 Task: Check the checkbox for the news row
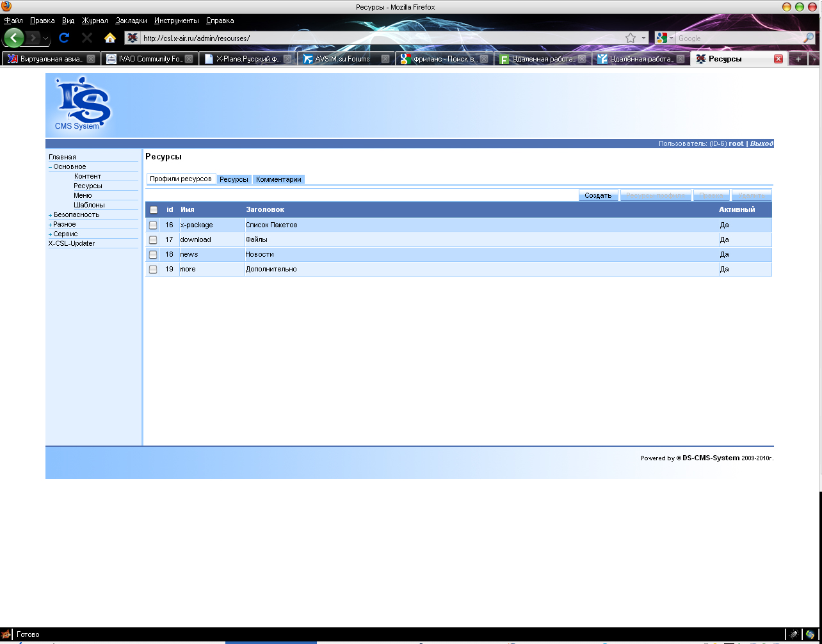(153, 254)
